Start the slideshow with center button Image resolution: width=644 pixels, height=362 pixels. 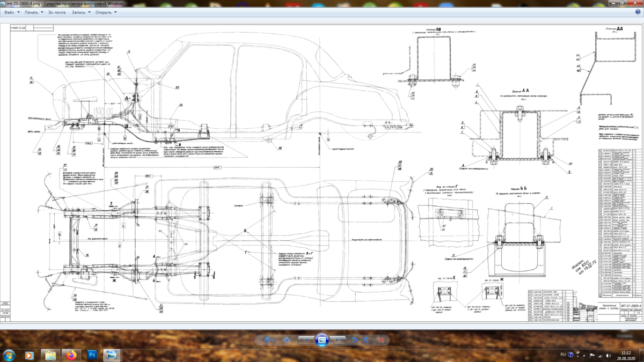point(322,339)
